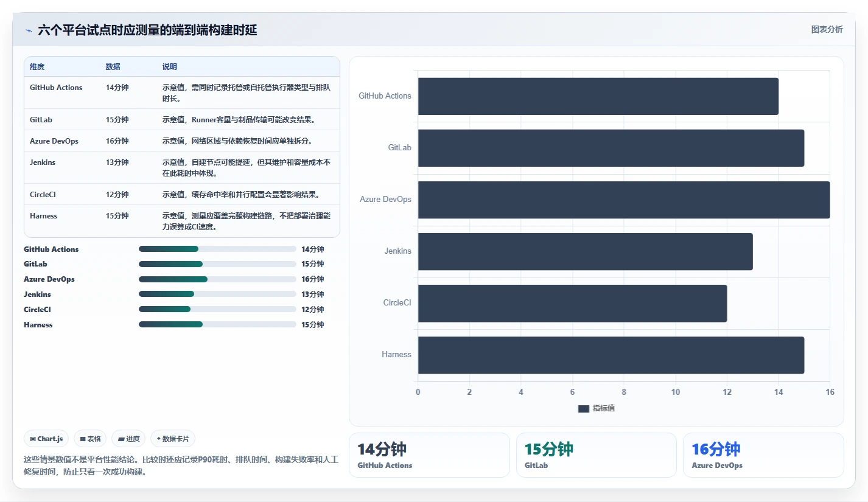
Task: Open the 16分钟 Azure DevOps data card
Action: (x=763, y=455)
